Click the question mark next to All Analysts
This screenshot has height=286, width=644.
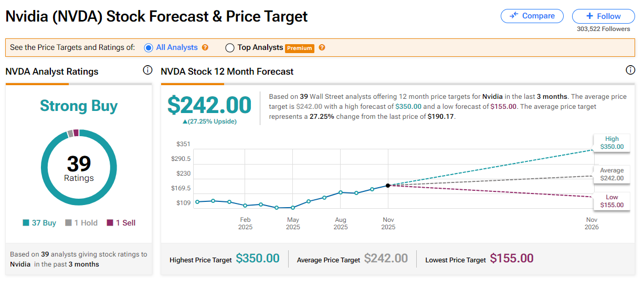205,47
